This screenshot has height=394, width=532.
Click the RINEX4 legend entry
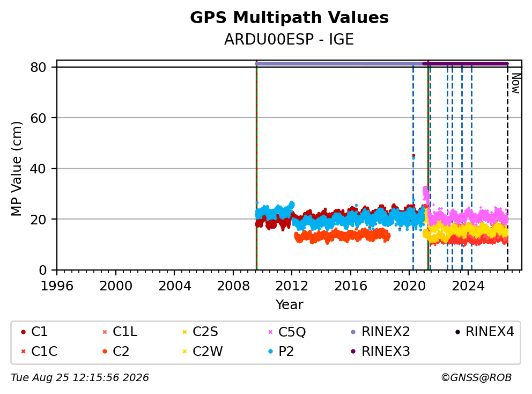click(485, 332)
